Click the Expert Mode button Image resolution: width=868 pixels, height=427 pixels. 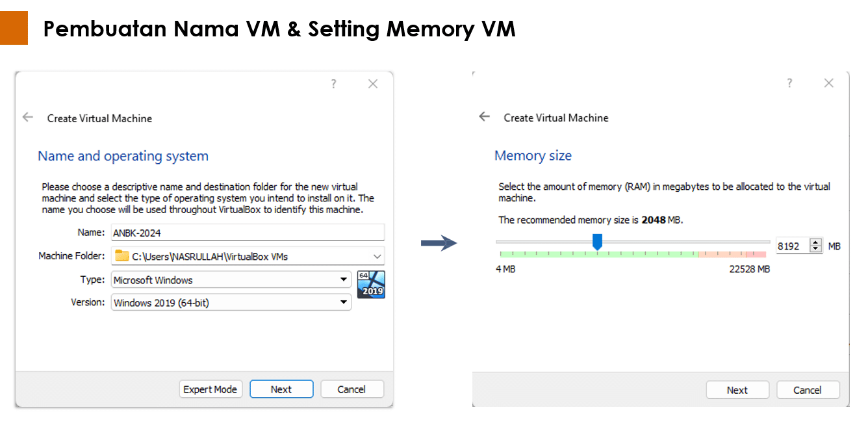(211, 389)
